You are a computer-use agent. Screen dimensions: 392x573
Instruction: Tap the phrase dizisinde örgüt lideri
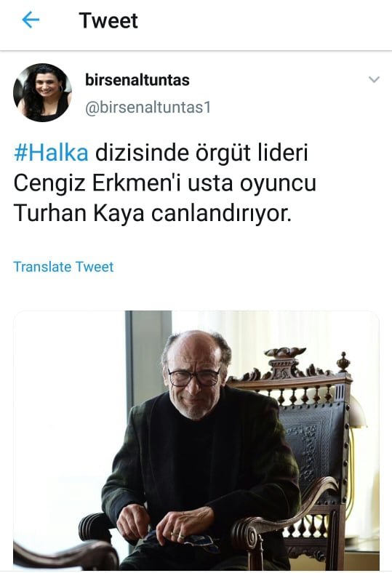(201, 153)
